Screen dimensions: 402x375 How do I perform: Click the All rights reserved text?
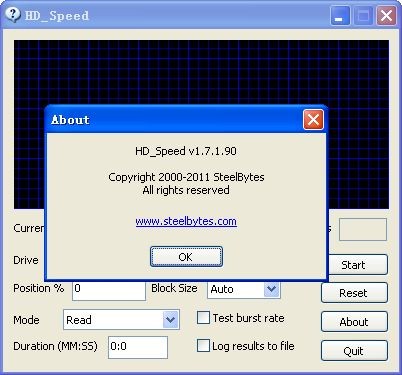click(186, 190)
